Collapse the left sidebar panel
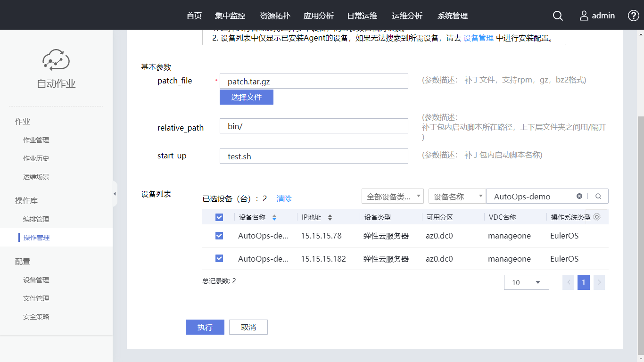Image resolution: width=644 pixels, height=362 pixels. click(x=115, y=194)
